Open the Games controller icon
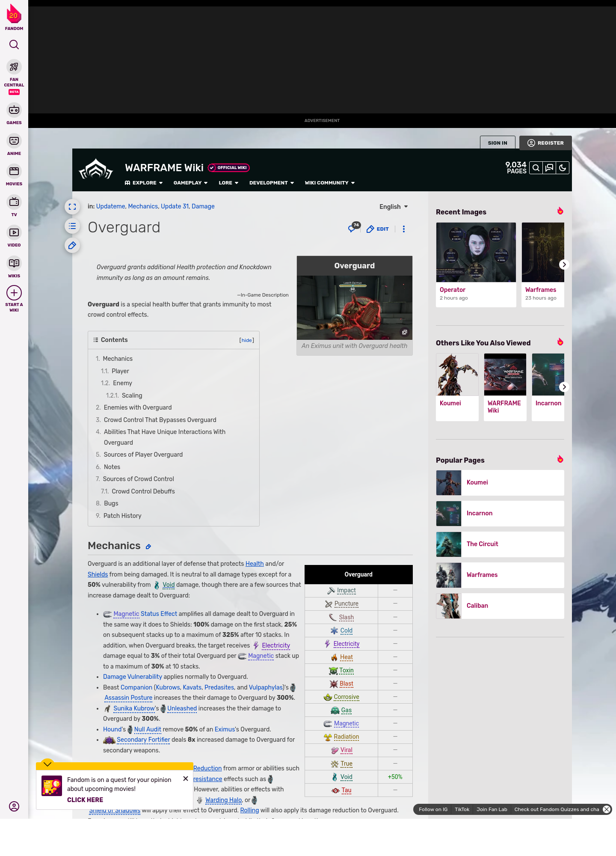 [14, 110]
